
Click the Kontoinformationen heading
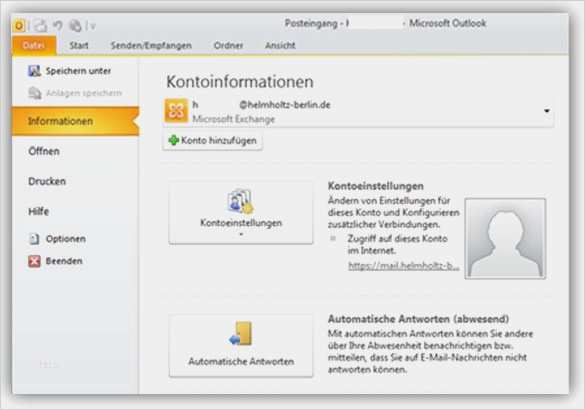pos(240,82)
